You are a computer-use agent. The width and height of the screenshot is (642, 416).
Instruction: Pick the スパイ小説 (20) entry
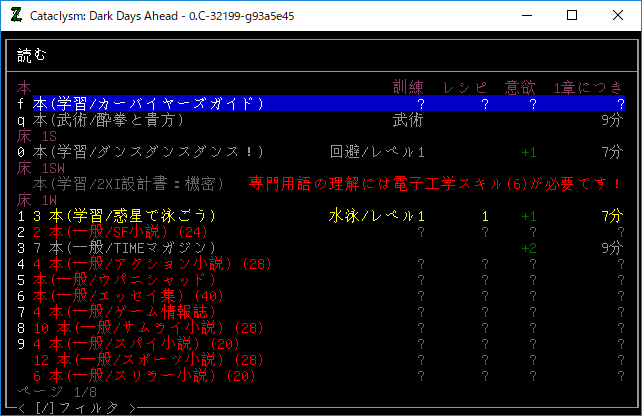[140, 344]
